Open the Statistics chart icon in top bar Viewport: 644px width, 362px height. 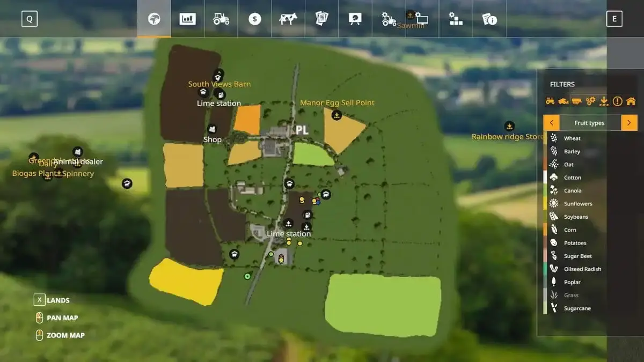[x=187, y=19]
